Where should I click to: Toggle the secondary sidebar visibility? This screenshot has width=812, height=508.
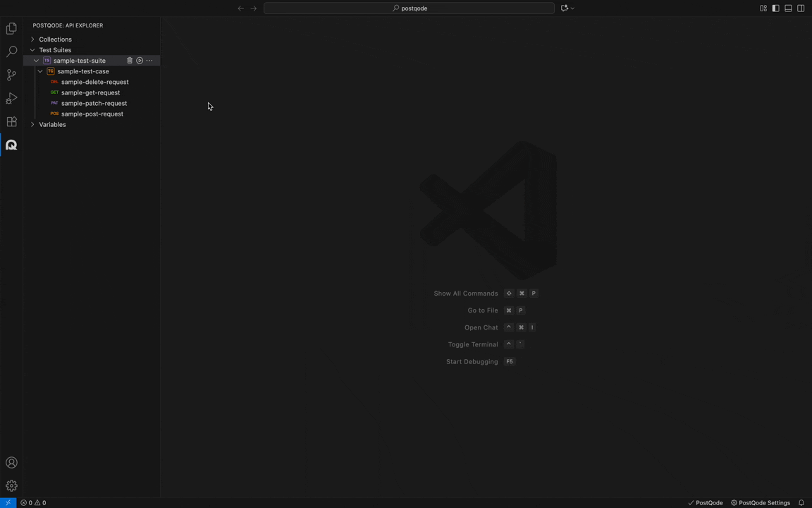pos(801,8)
